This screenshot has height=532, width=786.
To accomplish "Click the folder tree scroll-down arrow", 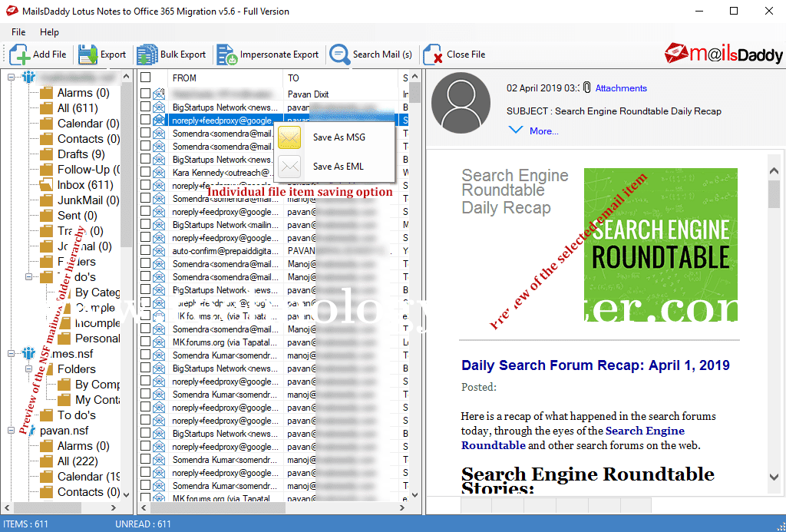I will [127, 494].
